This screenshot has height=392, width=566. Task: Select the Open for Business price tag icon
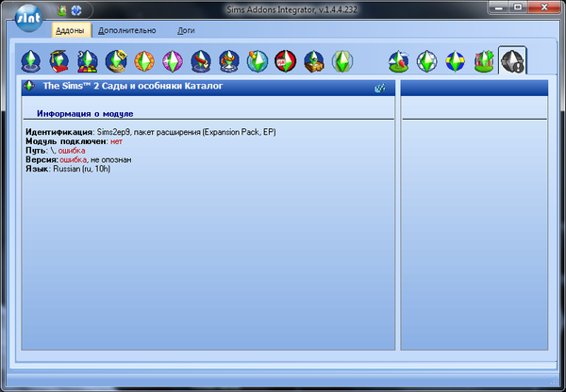(116, 61)
